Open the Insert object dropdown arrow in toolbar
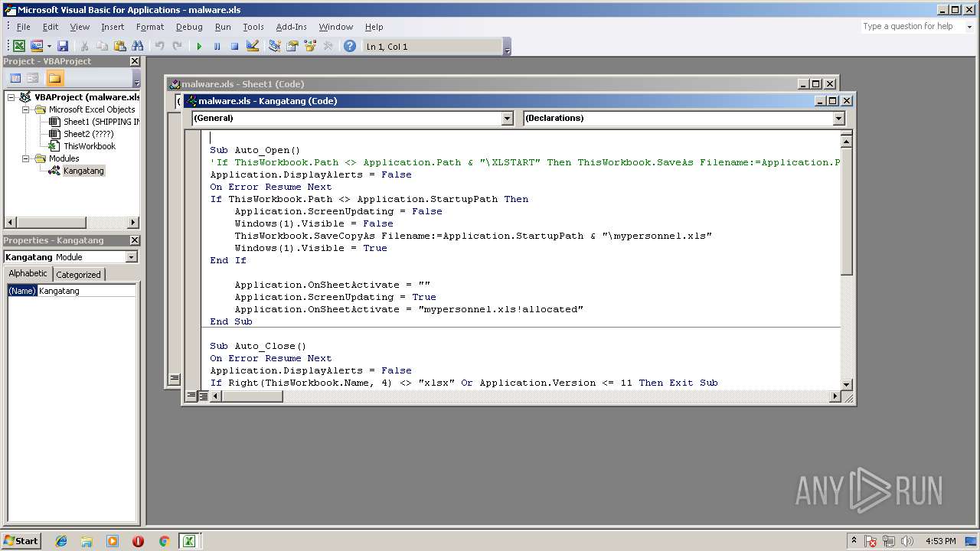 [x=49, y=47]
